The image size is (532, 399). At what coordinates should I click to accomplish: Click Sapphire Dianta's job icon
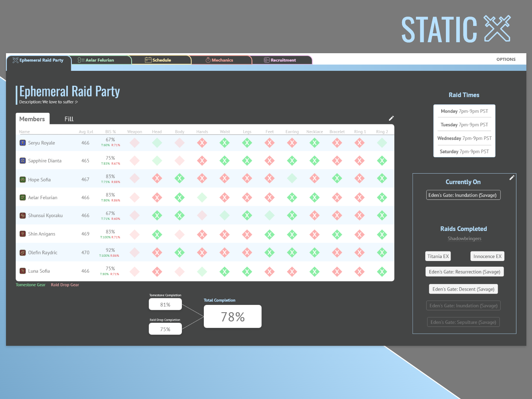(23, 161)
